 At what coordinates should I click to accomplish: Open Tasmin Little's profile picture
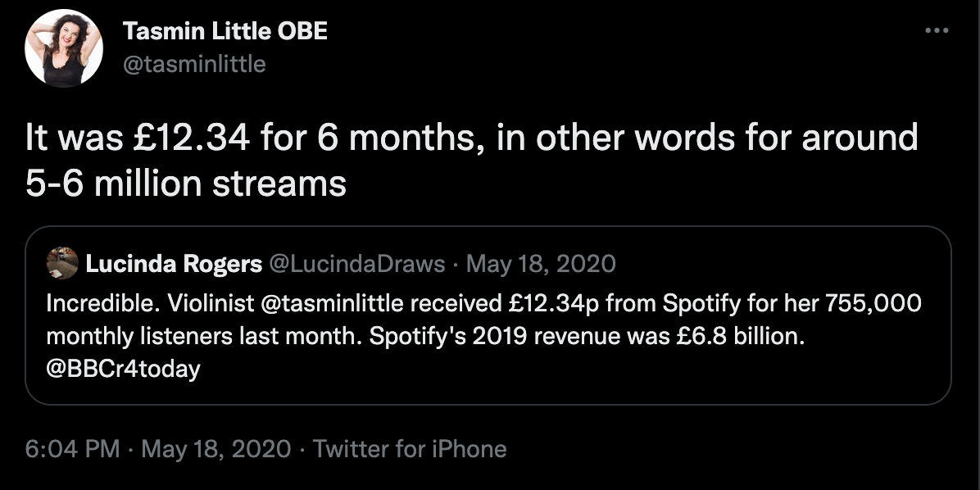[63, 48]
